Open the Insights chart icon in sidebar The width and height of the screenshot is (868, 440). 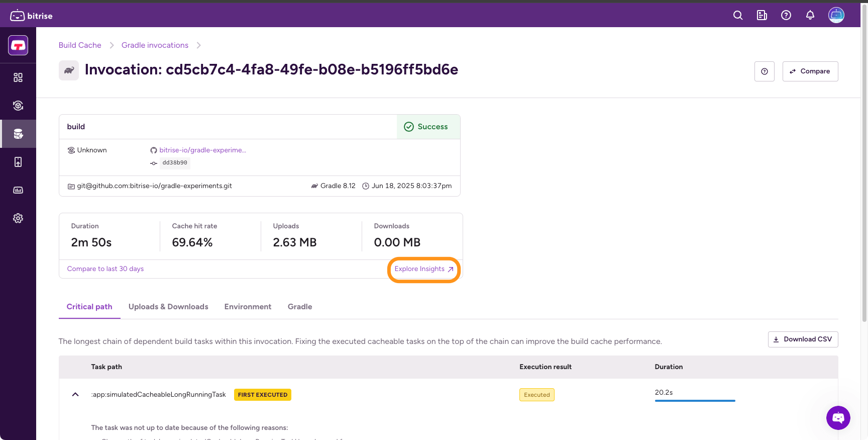(x=18, y=190)
